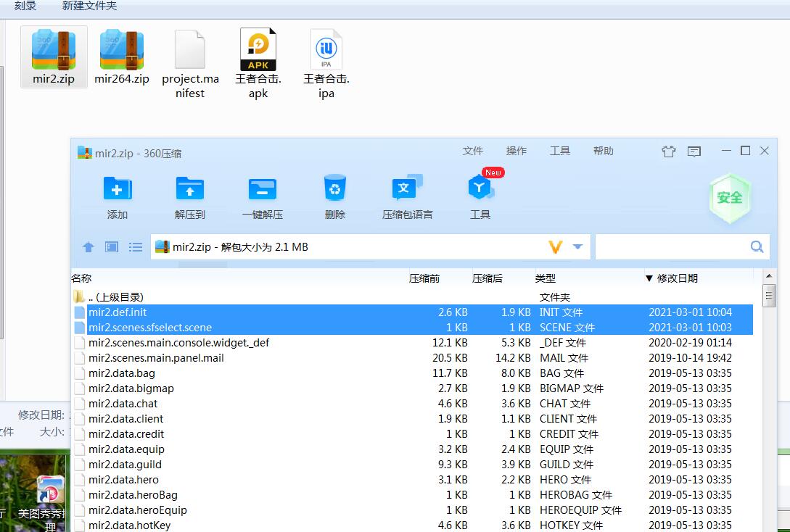Click the green security (安全) shield badge
The image size is (790, 532).
[729, 197]
